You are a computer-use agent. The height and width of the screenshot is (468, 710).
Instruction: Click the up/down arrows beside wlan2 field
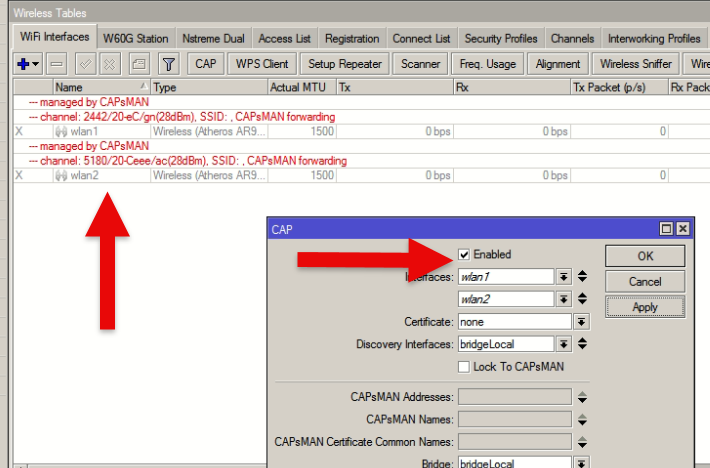(582, 299)
